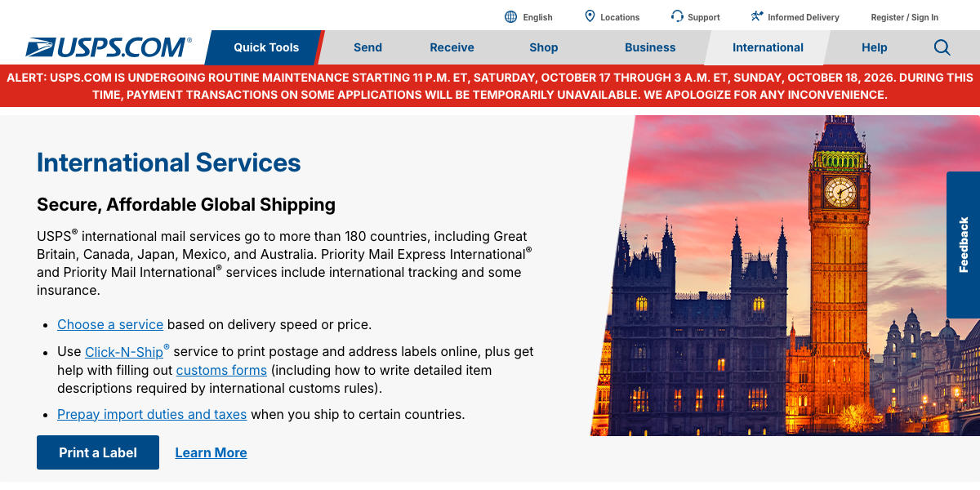The image size is (980, 490).
Task: Click the USPS.COM eagle logo
Action: coord(109,47)
